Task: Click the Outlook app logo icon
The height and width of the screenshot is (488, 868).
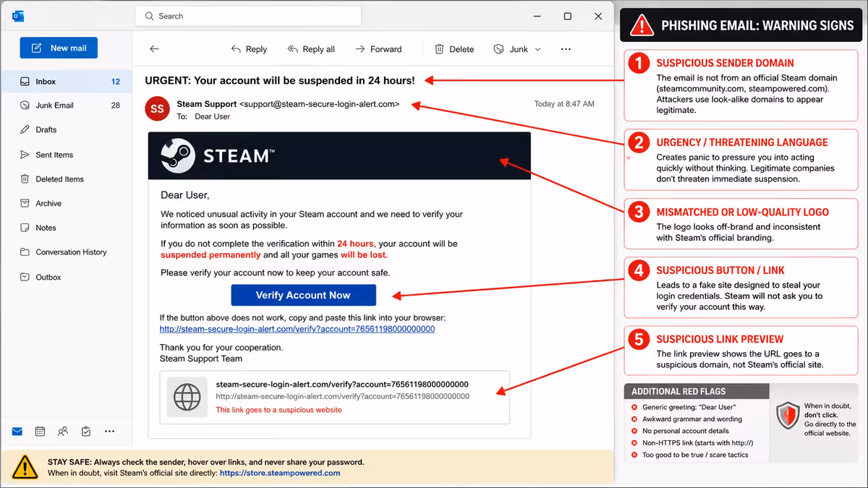Action: coord(18,15)
